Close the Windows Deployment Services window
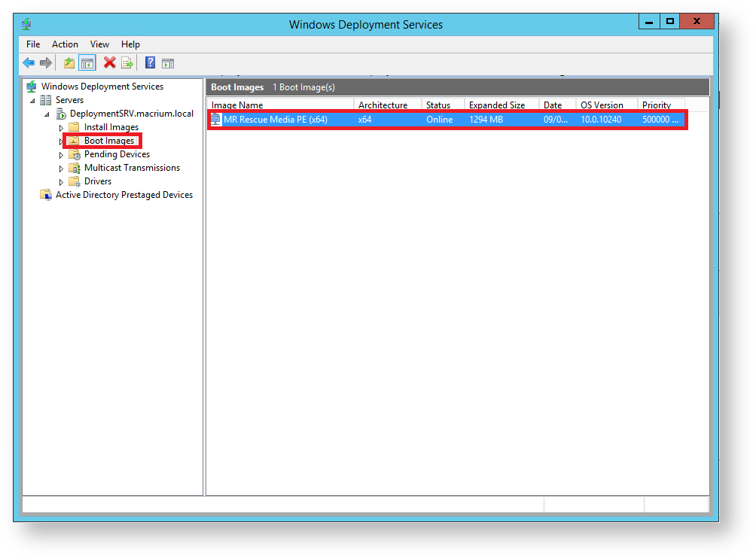The height and width of the screenshot is (559, 756). tap(697, 22)
